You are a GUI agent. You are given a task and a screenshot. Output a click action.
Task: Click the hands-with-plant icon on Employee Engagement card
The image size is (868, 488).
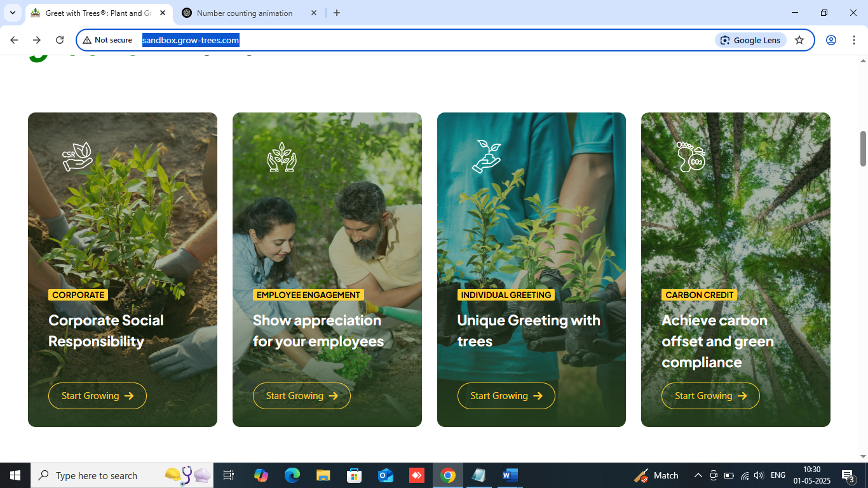[281, 157]
